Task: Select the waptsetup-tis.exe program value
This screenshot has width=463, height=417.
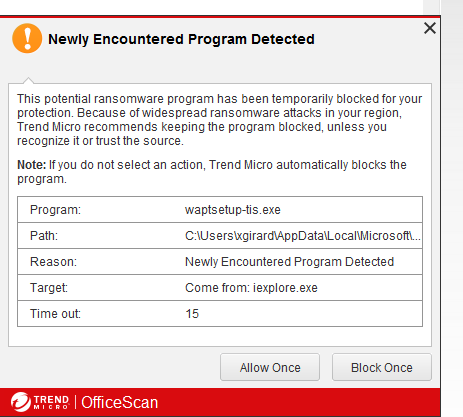Action: point(233,210)
